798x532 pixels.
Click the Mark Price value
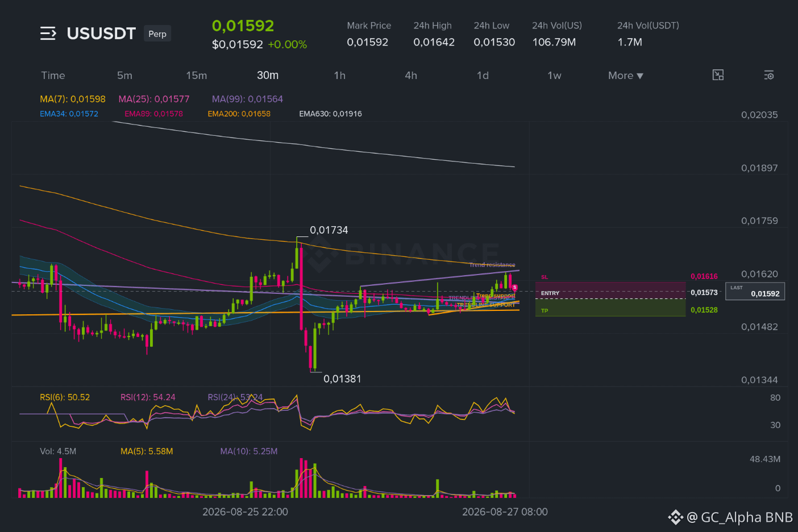368,42
